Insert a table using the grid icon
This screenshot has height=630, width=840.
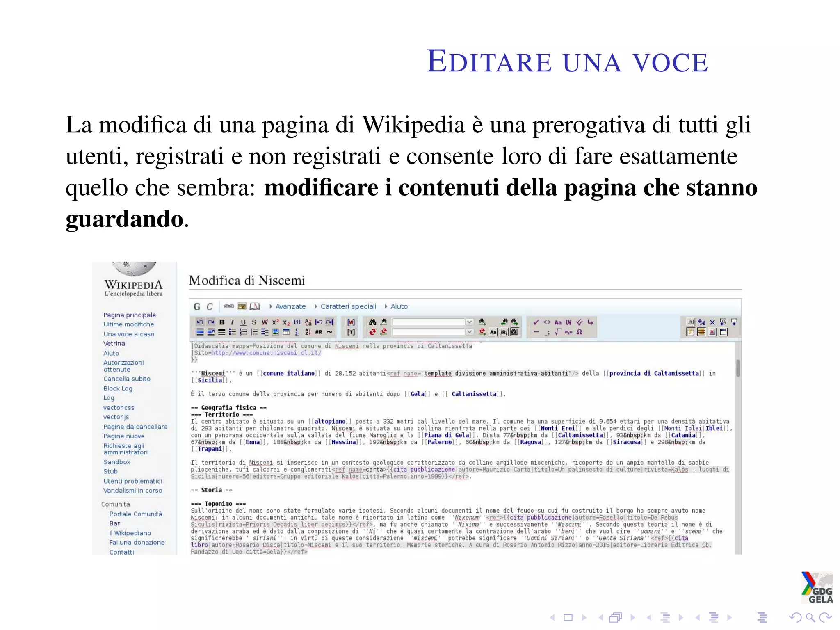point(286,332)
